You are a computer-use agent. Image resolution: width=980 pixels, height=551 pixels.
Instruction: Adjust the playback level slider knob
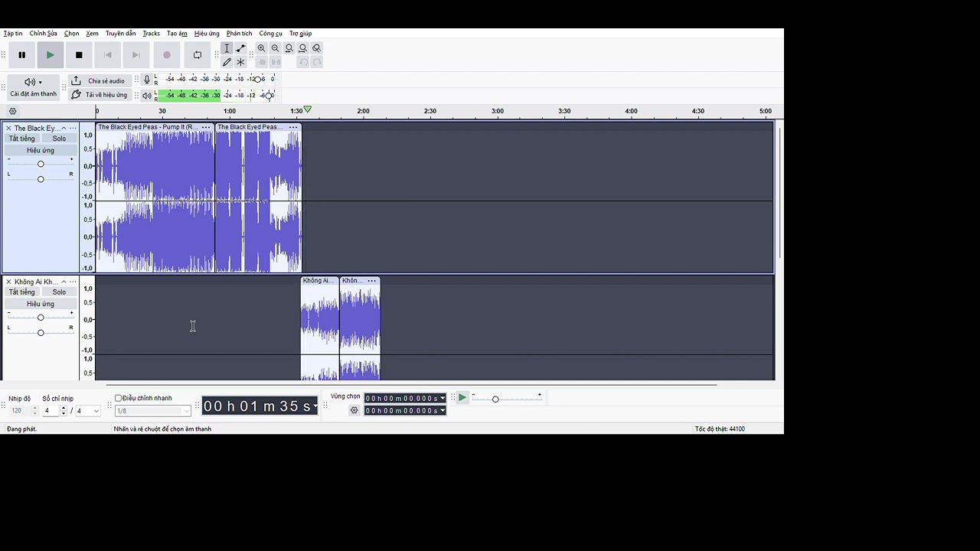click(269, 96)
